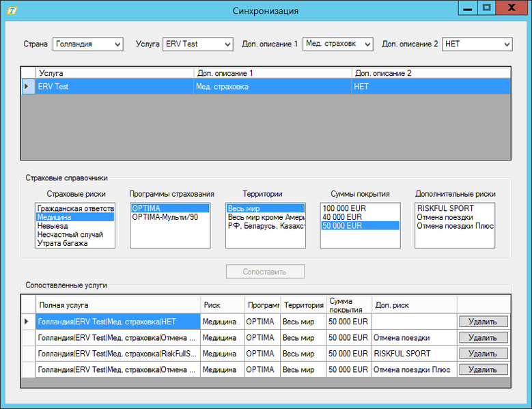Delete the first matched service row
Viewport: 532px width, 409px height.
483,322
